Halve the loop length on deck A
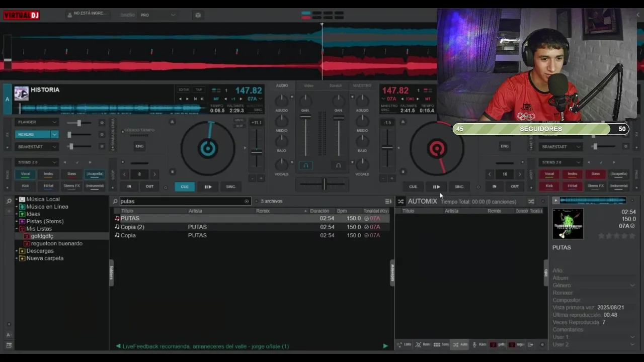 coord(125,174)
